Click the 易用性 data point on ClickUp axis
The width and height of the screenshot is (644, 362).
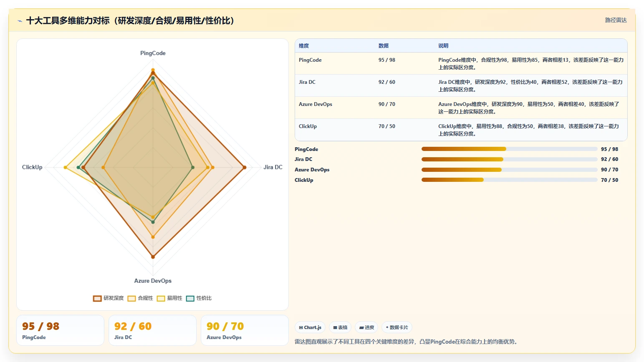(x=66, y=168)
